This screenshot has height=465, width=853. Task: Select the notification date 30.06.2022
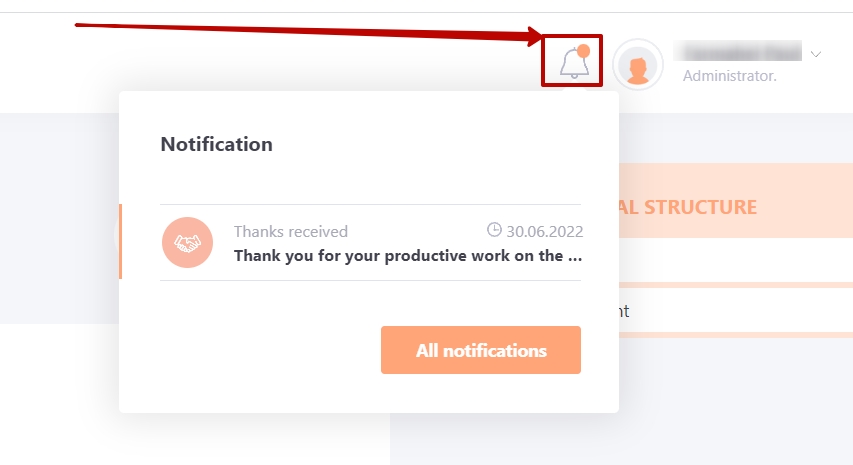(545, 232)
